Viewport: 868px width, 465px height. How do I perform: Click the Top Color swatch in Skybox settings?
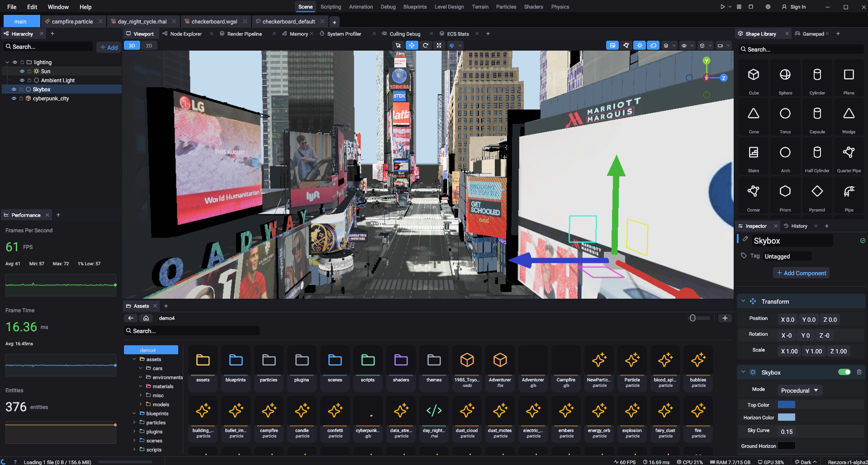(787, 404)
